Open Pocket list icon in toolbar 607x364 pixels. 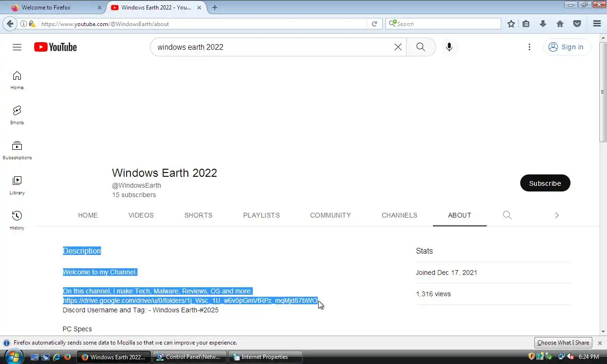[x=577, y=24]
